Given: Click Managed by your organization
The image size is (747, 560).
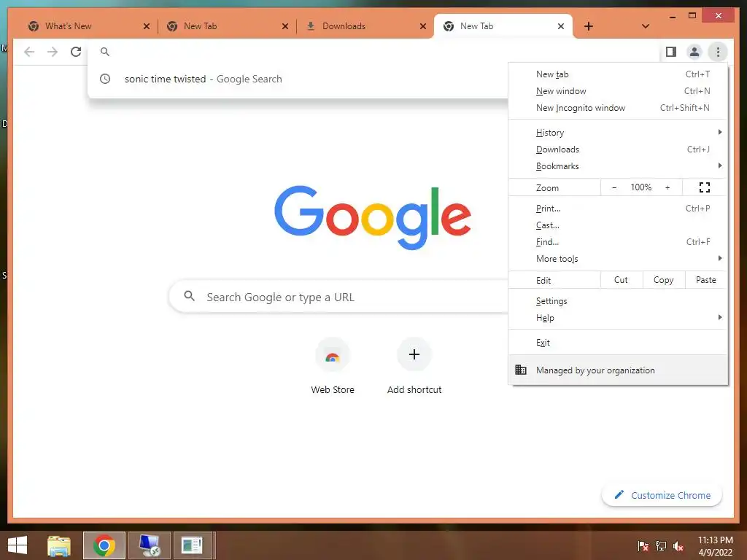Looking at the screenshot, I should 618,370.
